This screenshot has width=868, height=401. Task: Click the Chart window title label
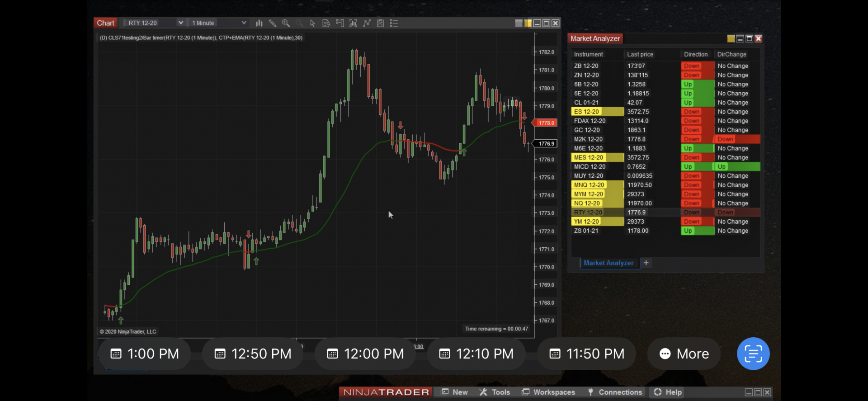(x=105, y=23)
